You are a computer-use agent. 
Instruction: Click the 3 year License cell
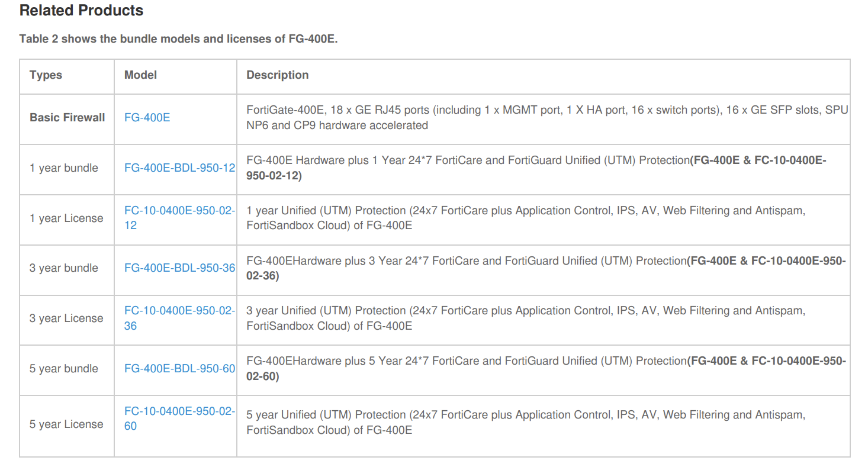pyautogui.click(x=66, y=318)
